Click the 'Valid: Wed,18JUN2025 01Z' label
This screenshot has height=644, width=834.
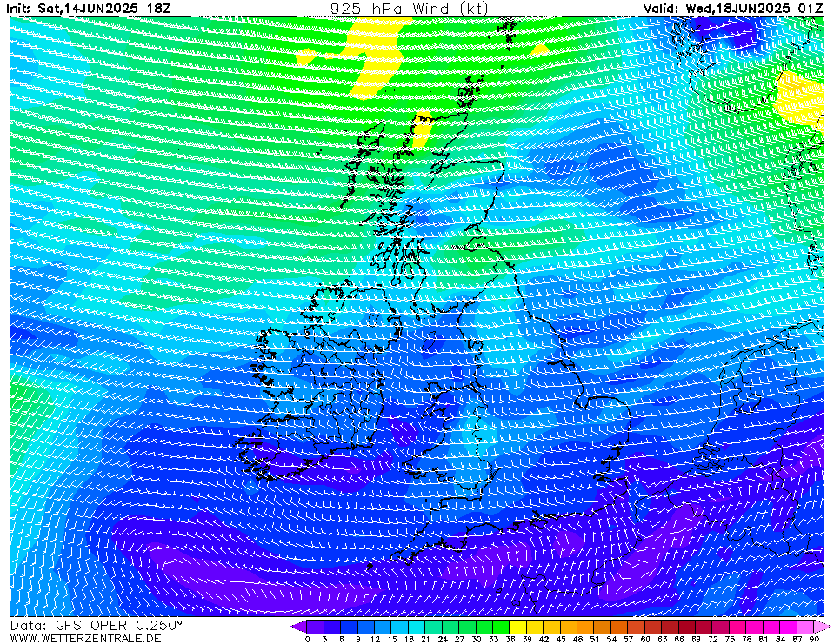click(733, 9)
